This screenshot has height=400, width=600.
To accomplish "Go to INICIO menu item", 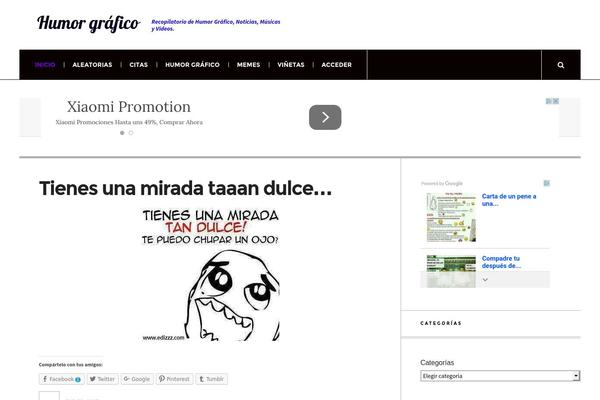I will pyautogui.click(x=45, y=65).
